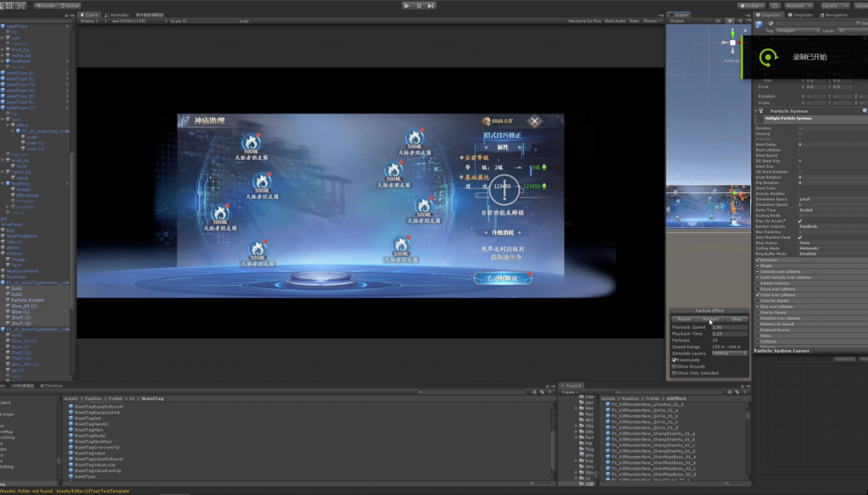Click the Playback Time field
Viewport: 868px width, 495px height.
coord(729,334)
